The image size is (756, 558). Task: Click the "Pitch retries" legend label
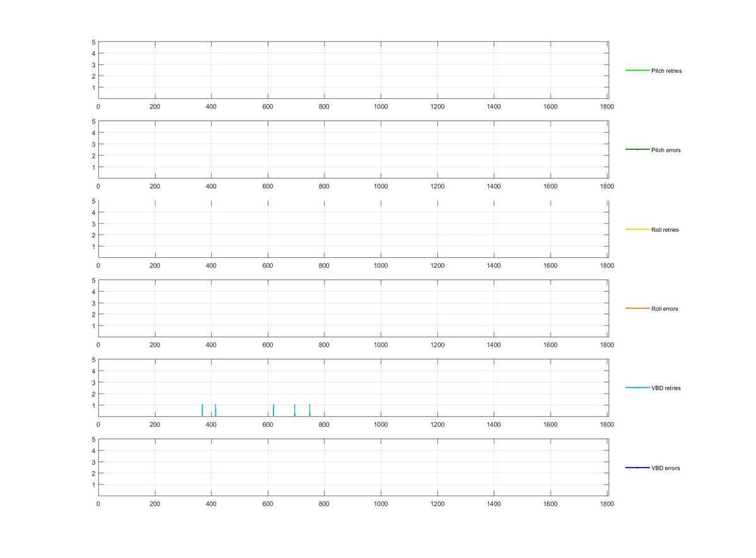point(666,71)
